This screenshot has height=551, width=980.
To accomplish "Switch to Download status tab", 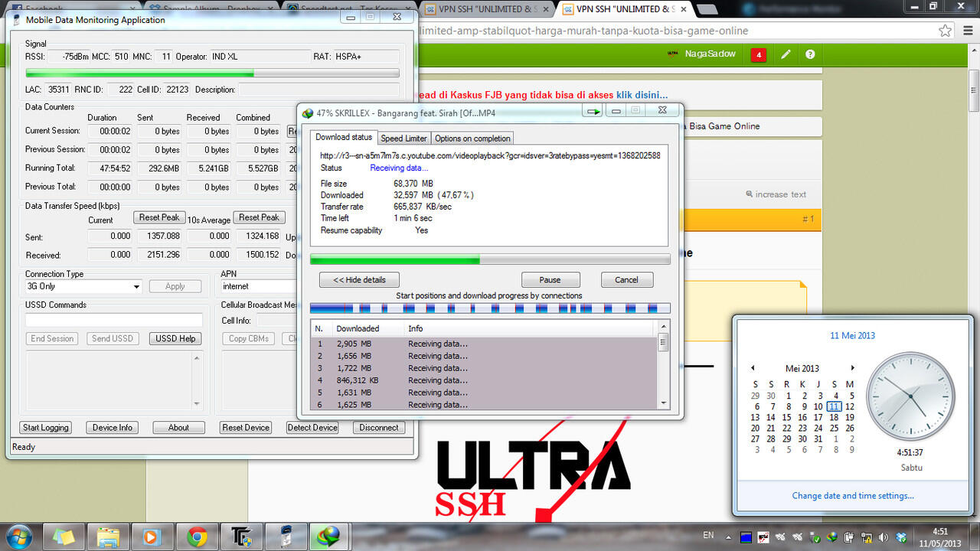I will click(x=344, y=138).
